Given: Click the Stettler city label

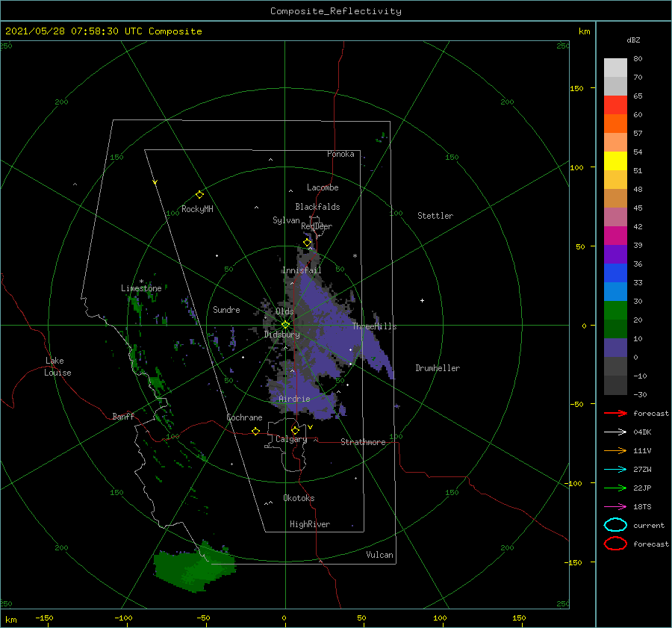Looking at the screenshot, I should [435, 216].
